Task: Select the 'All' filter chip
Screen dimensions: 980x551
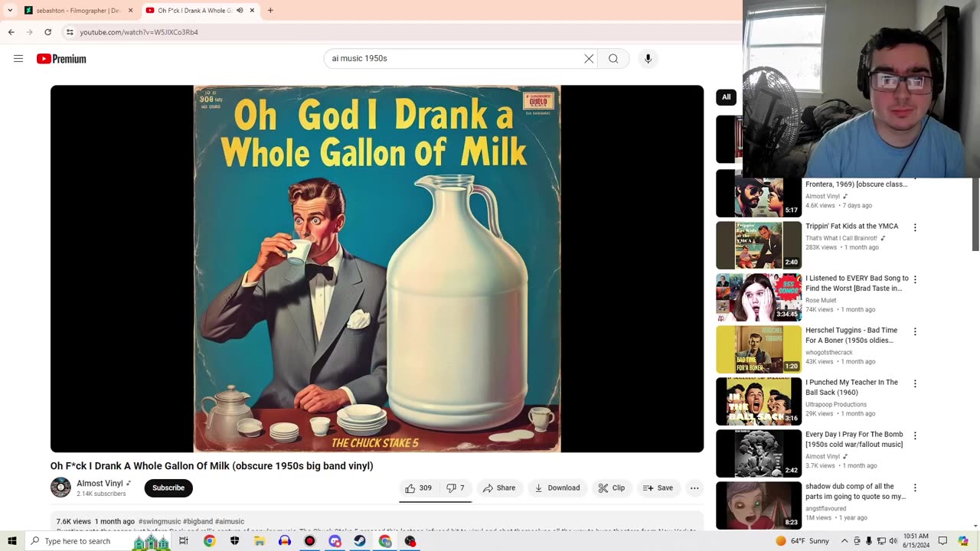Action: point(726,97)
